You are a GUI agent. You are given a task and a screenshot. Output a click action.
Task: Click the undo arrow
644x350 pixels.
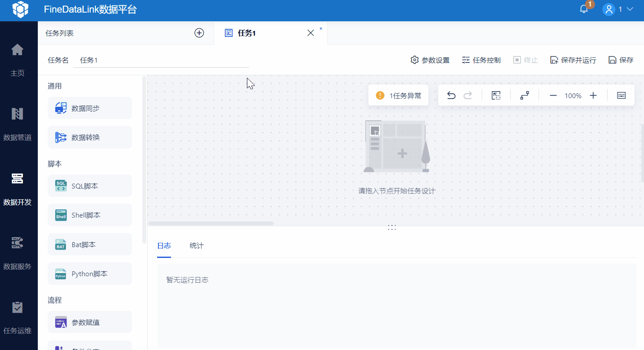point(451,96)
